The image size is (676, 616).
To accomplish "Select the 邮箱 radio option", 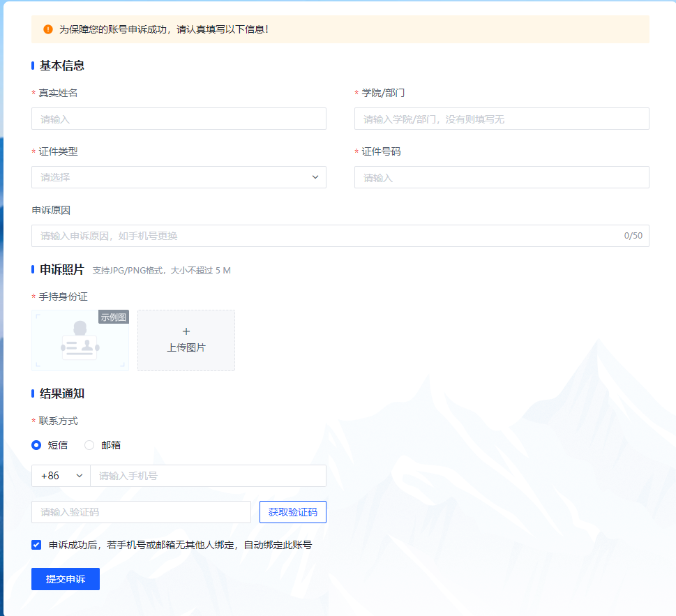I will pos(89,445).
